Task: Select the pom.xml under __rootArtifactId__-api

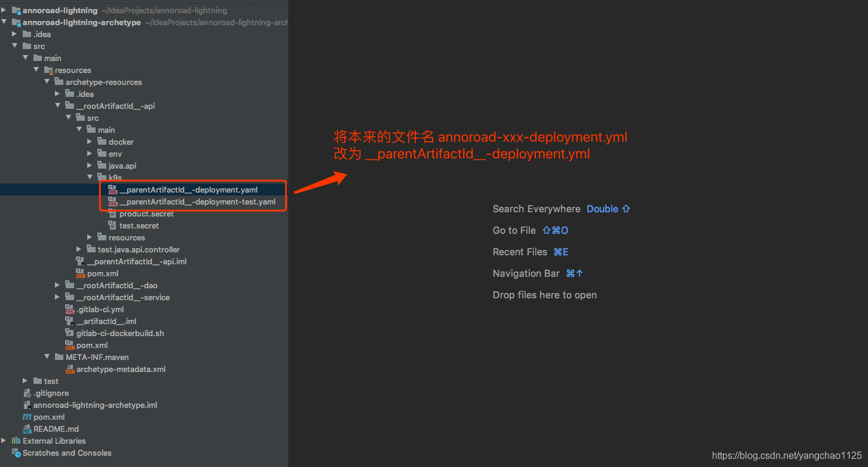Action: 103,273
